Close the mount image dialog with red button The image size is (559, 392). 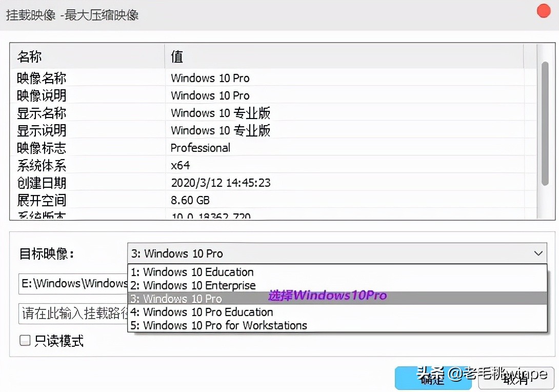click(x=544, y=11)
